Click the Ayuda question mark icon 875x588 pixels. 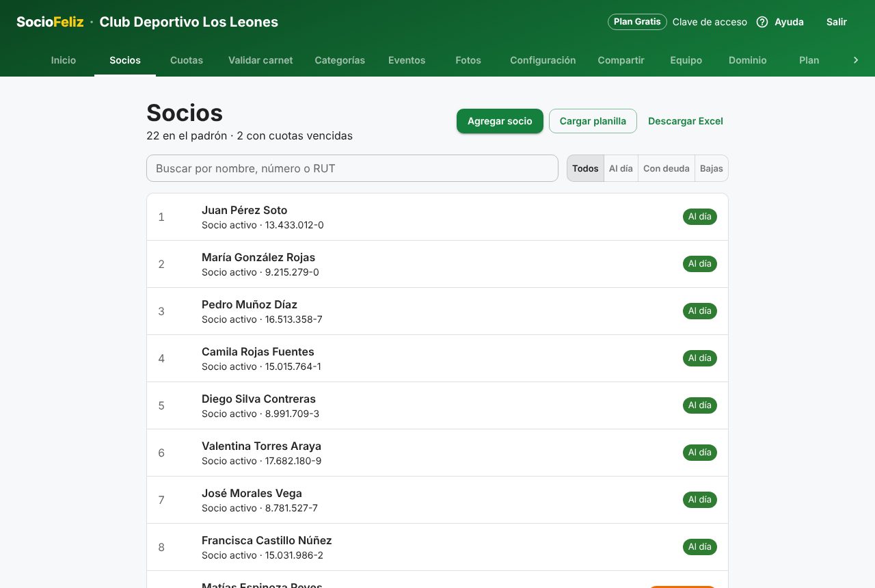(x=762, y=22)
